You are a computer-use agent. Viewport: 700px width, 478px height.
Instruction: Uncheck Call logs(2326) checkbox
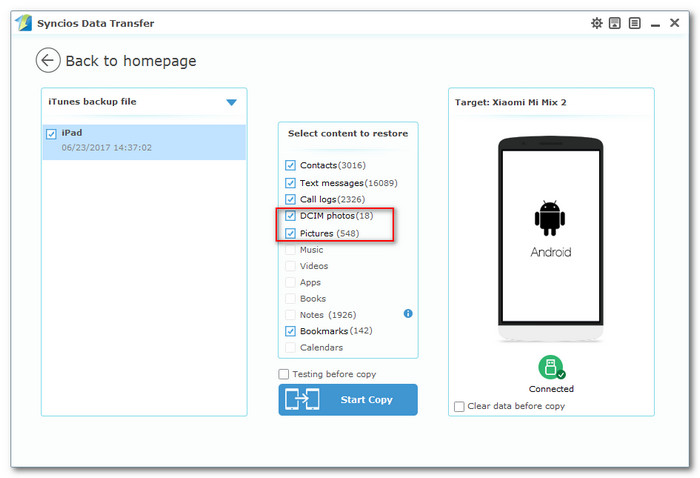tap(290, 199)
